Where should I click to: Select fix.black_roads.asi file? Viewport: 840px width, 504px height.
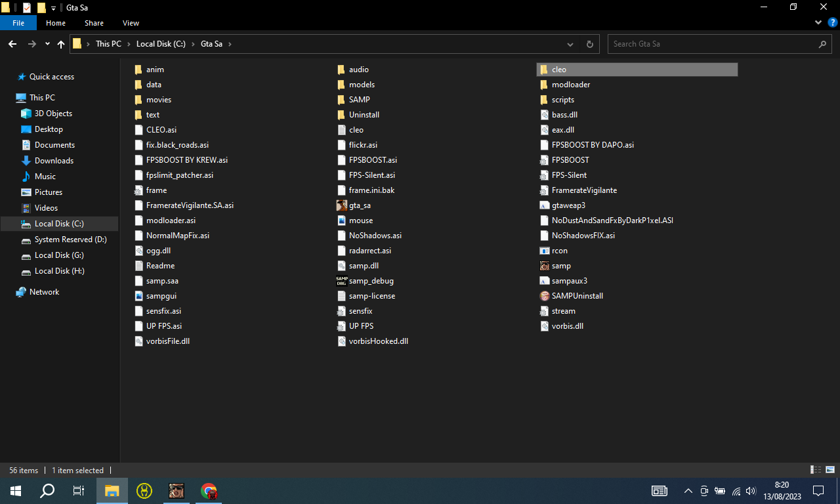177,145
